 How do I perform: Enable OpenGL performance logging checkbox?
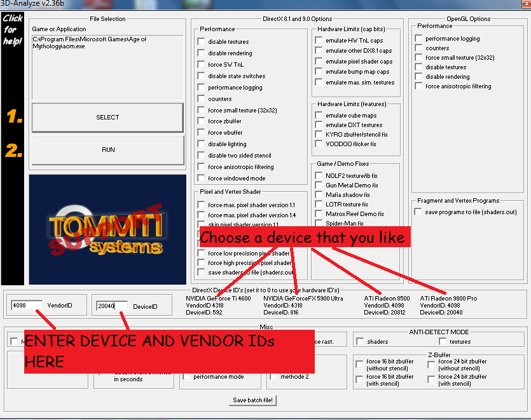[x=418, y=38]
